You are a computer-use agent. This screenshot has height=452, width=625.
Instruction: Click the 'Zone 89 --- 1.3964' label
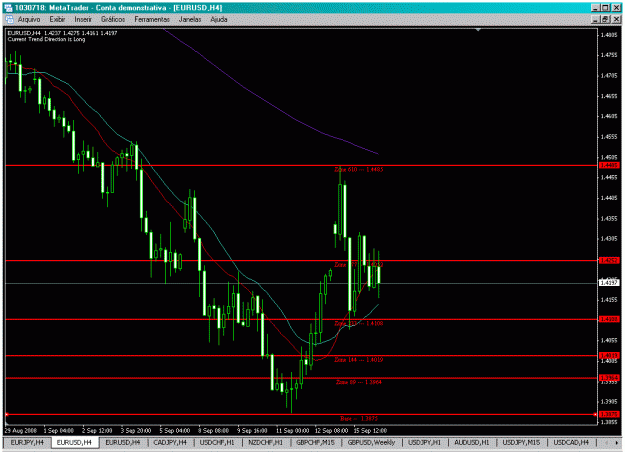click(358, 382)
